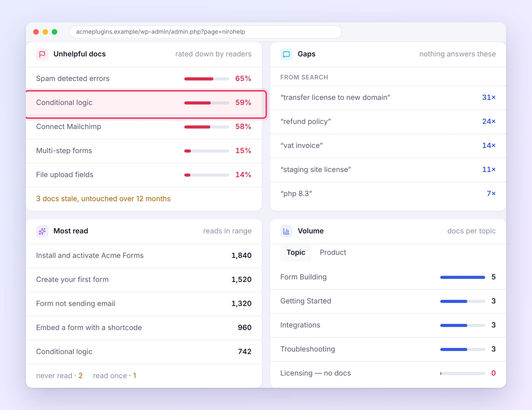Click the bar chart icon beside Volume
Viewport: 532px width, 410px height.
(286, 231)
